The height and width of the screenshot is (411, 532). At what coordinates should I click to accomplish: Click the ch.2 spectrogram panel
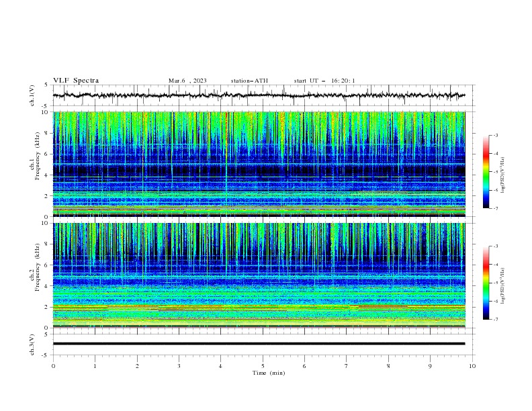259,275
